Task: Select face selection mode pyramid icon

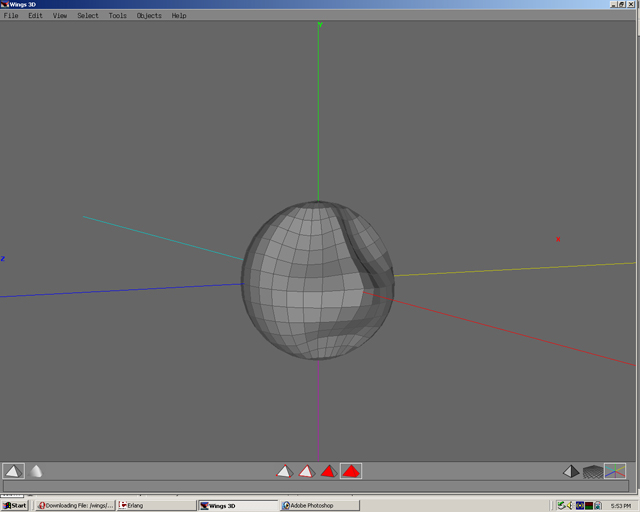Action: click(328, 471)
